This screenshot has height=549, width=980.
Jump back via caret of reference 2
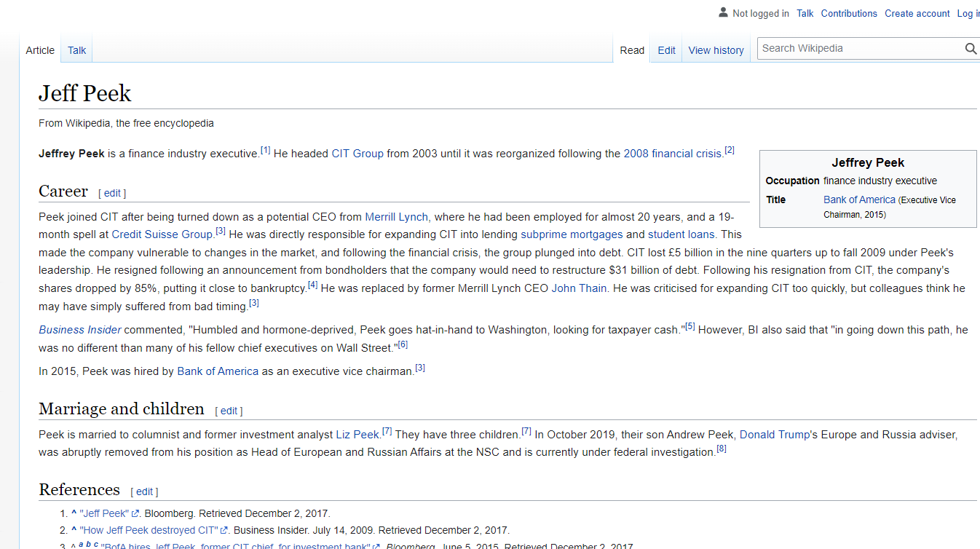74,530
